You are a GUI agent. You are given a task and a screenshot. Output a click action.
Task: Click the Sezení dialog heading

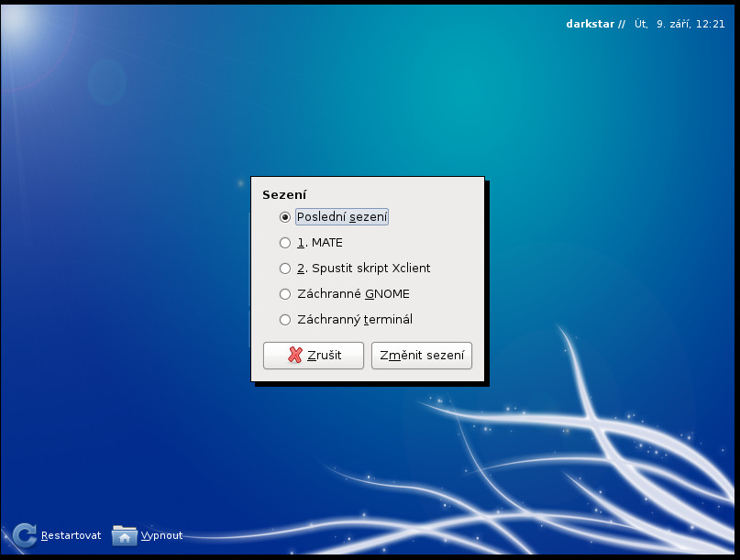tap(284, 195)
